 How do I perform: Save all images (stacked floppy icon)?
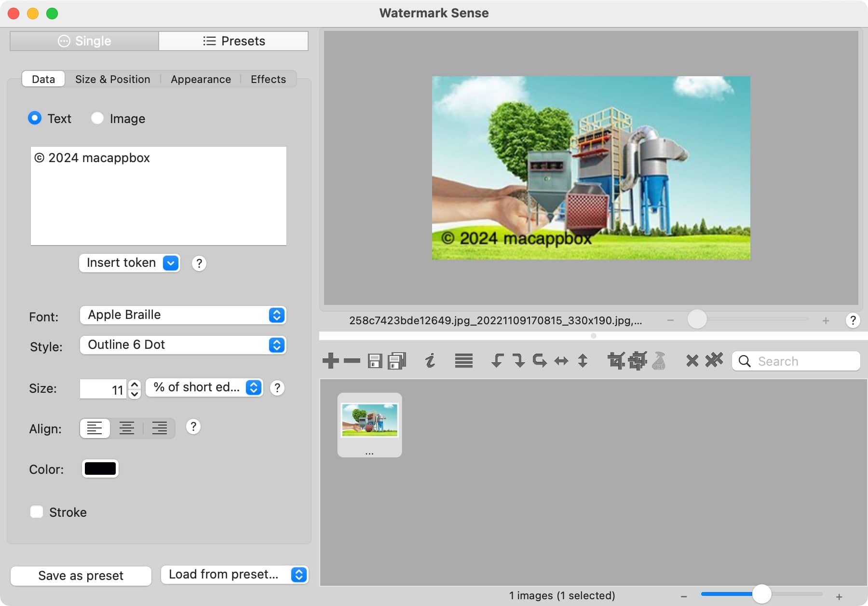pyautogui.click(x=397, y=360)
